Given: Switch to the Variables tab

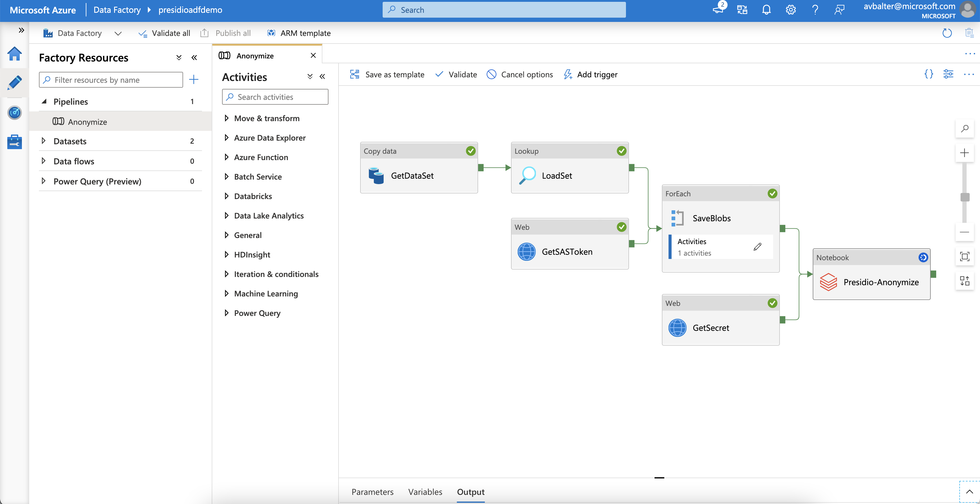Looking at the screenshot, I should 425,492.
